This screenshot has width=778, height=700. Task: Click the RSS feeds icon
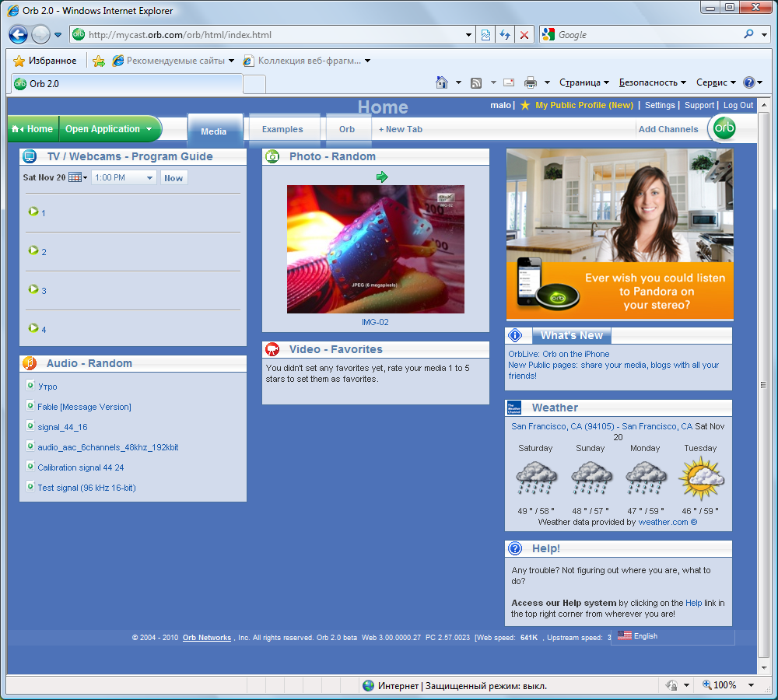tap(476, 83)
